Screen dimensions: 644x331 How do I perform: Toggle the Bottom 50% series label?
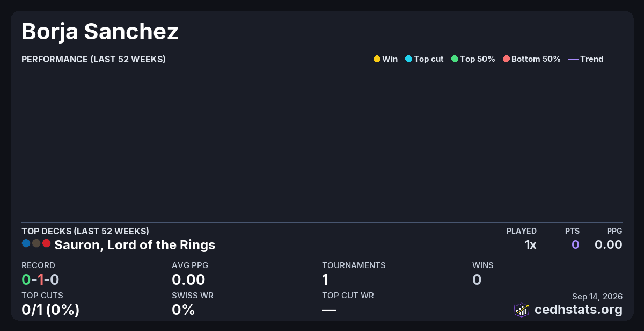coord(536,59)
